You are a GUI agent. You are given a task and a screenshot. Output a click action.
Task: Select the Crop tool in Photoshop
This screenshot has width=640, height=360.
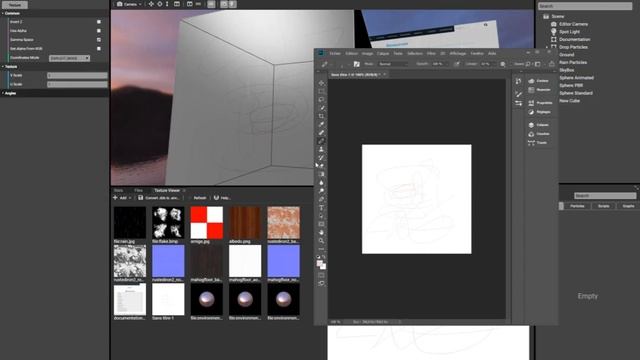pos(322,116)
